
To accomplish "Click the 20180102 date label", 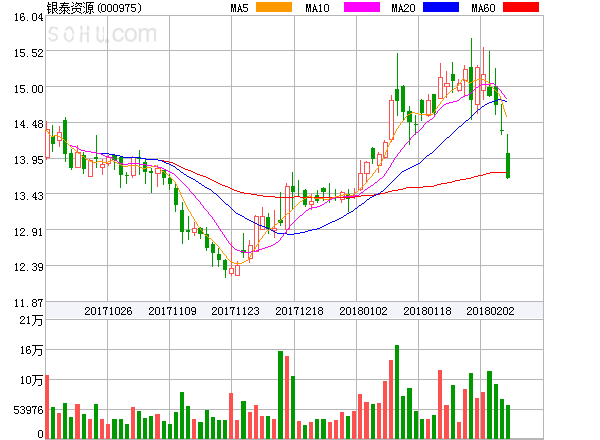I will (363, 311).
